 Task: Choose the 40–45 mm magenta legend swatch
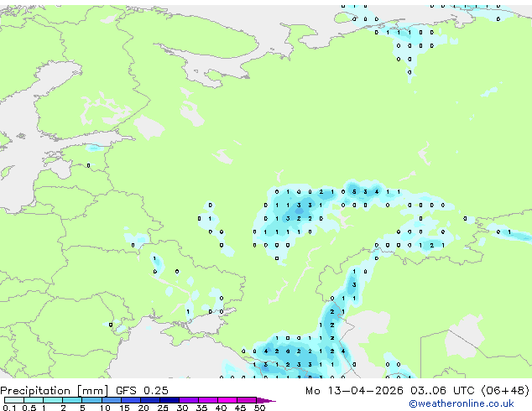click(x=227, y=400)
